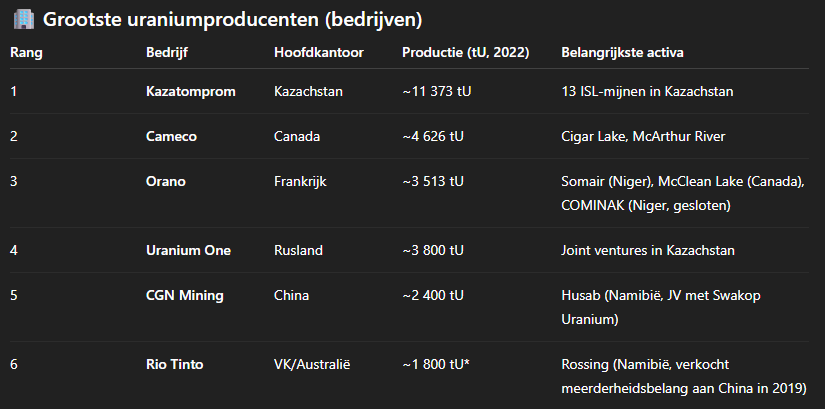Select the Kazatomprom company name
Image resolution: width=825 pixels, height=409 pixels.
190,92
